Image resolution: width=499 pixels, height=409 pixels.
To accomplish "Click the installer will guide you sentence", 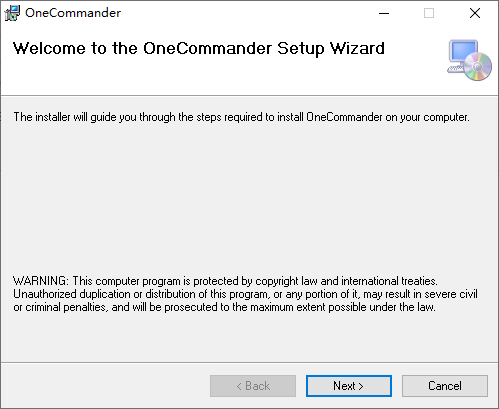I will (x=241, y=117).
